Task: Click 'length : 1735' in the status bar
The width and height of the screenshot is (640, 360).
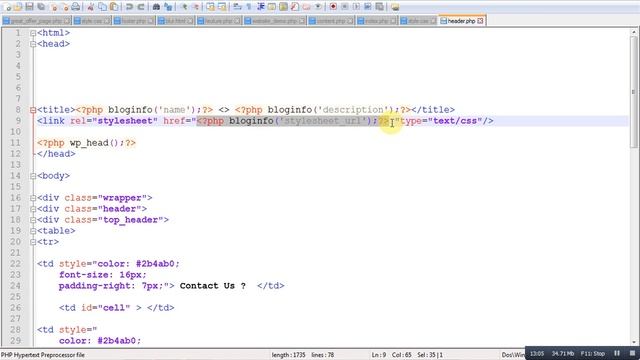Action: [x=289, y=355]
